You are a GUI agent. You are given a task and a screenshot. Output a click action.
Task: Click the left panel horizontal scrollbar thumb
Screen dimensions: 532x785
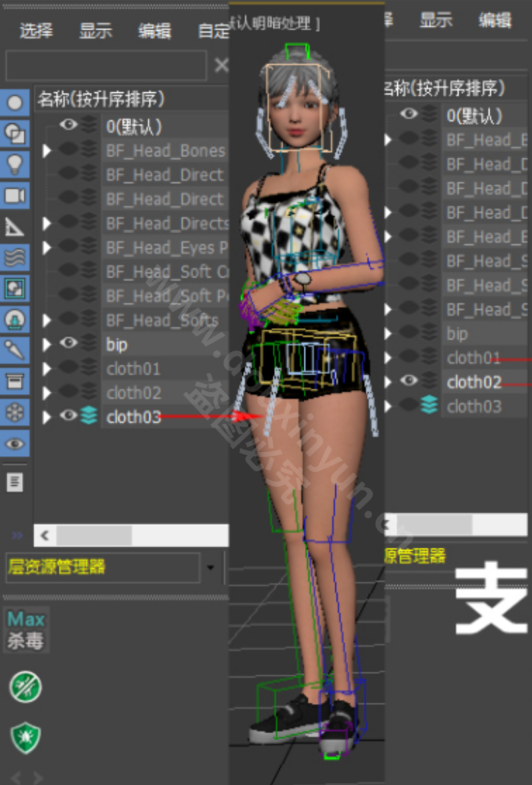[94, 536]
